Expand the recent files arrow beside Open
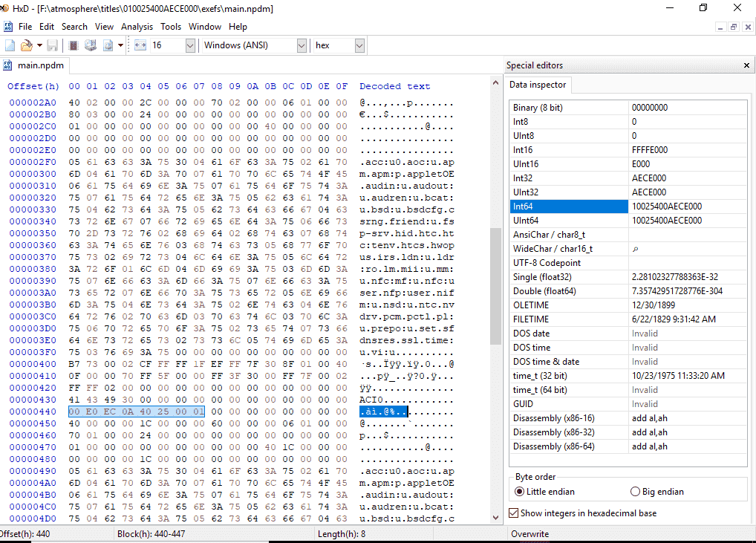756x543 pixels. 39,45
